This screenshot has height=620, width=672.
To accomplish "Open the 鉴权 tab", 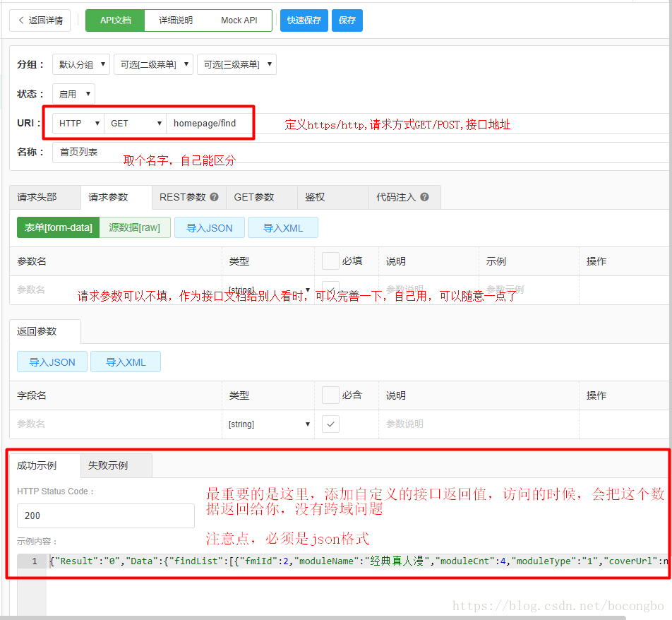I will pos(315,198).
